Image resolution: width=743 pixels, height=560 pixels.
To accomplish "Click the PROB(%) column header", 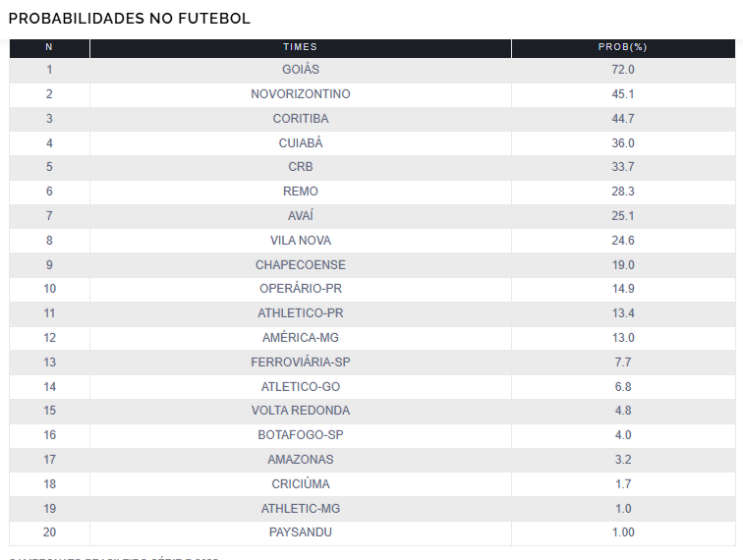I will pyautogui.click(x=623, y=47).
